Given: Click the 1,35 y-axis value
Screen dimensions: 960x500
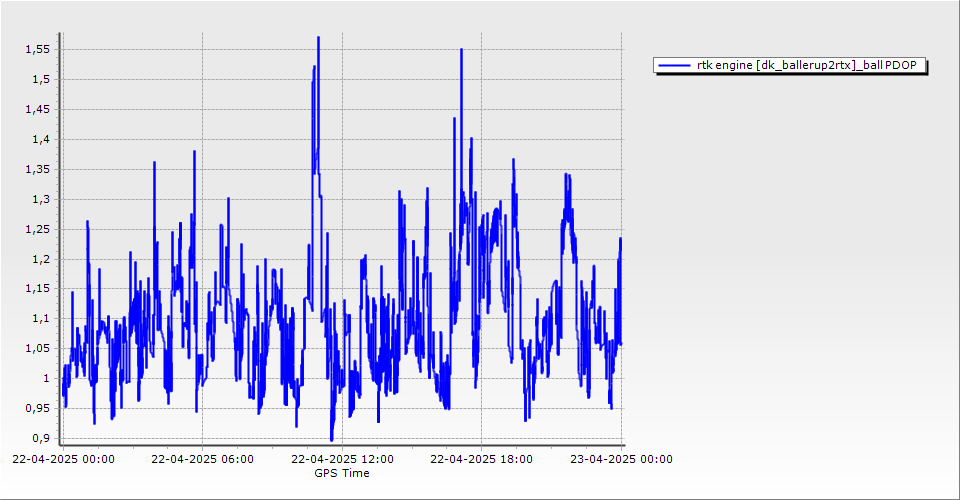Looking at the screenshot, I should tap(37, 170).
